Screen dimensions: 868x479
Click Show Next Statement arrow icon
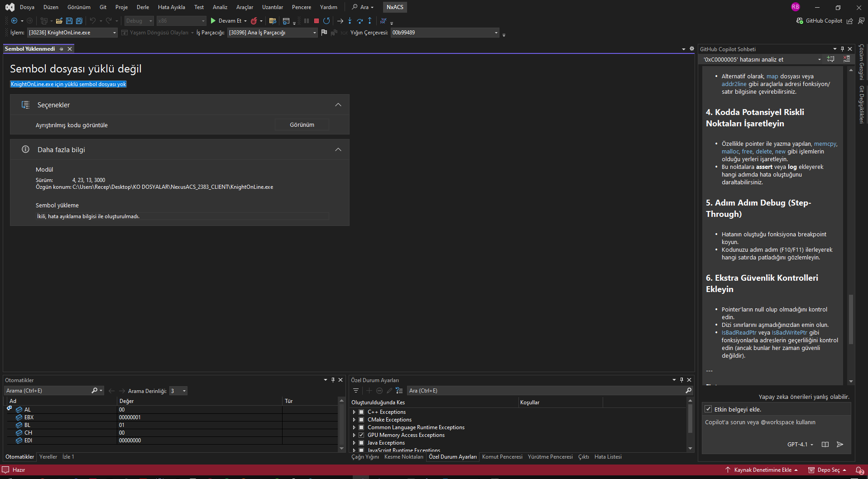coord(340,21)
